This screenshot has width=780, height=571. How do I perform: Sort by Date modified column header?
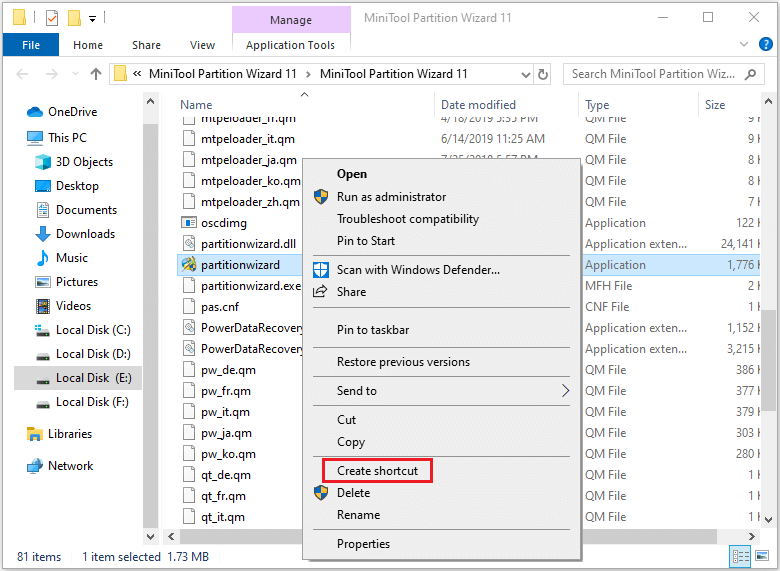478,105
